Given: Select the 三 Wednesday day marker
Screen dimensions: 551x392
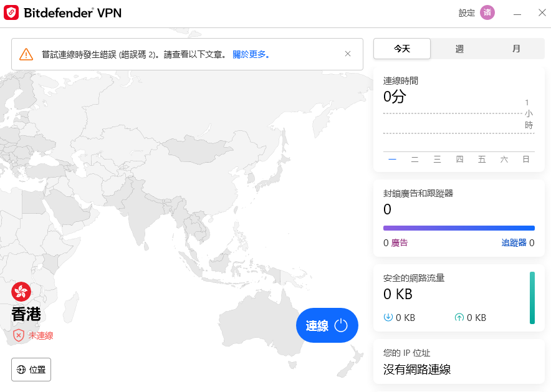Looking at the screenshot, I should [437, 160].
